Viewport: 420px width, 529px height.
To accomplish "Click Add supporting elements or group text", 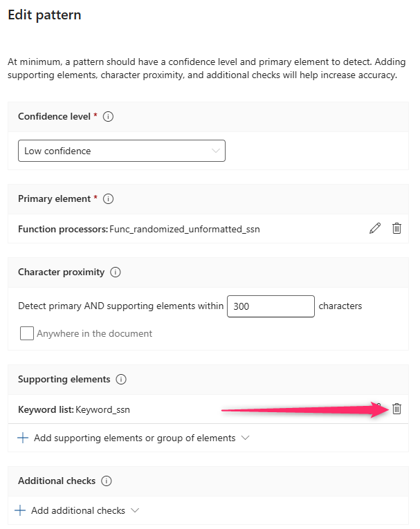I will [x=134, y=438].
